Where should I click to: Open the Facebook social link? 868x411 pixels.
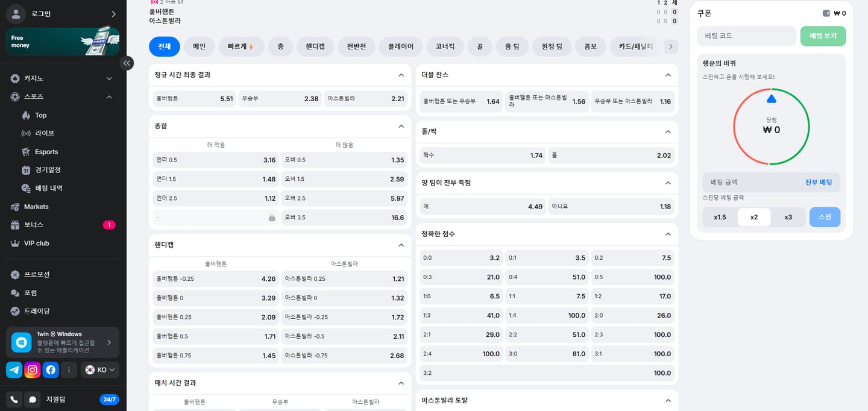tap(51, 370)
